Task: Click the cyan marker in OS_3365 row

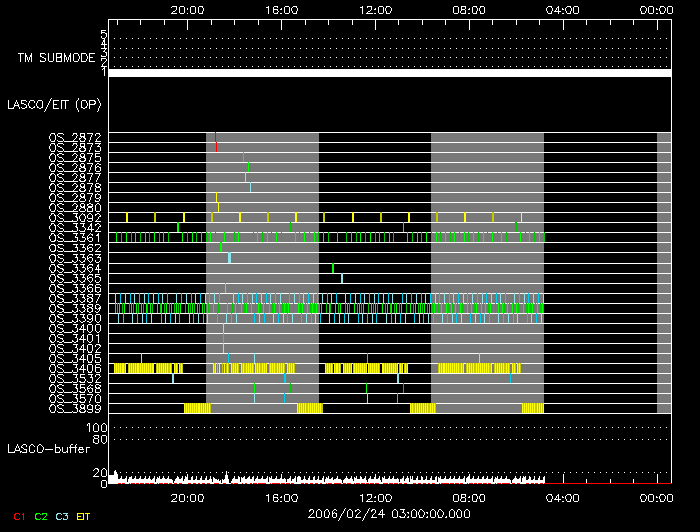Action: click(342, 278)
